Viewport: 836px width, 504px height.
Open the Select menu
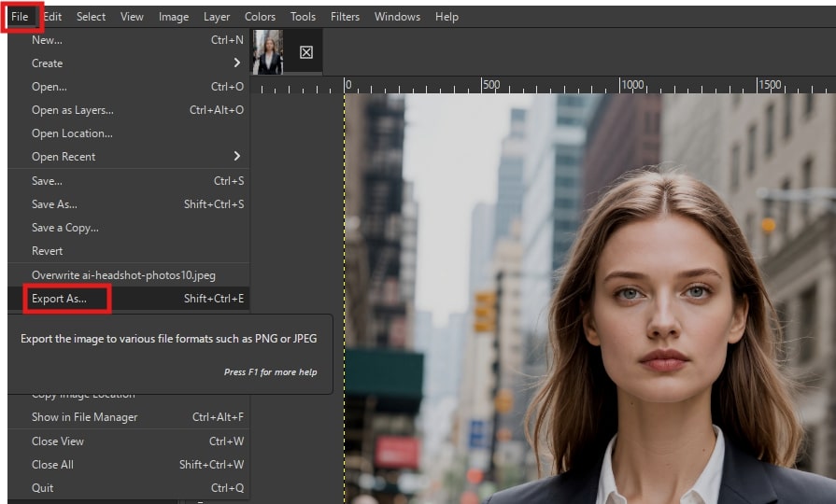[x=91, y=17]
